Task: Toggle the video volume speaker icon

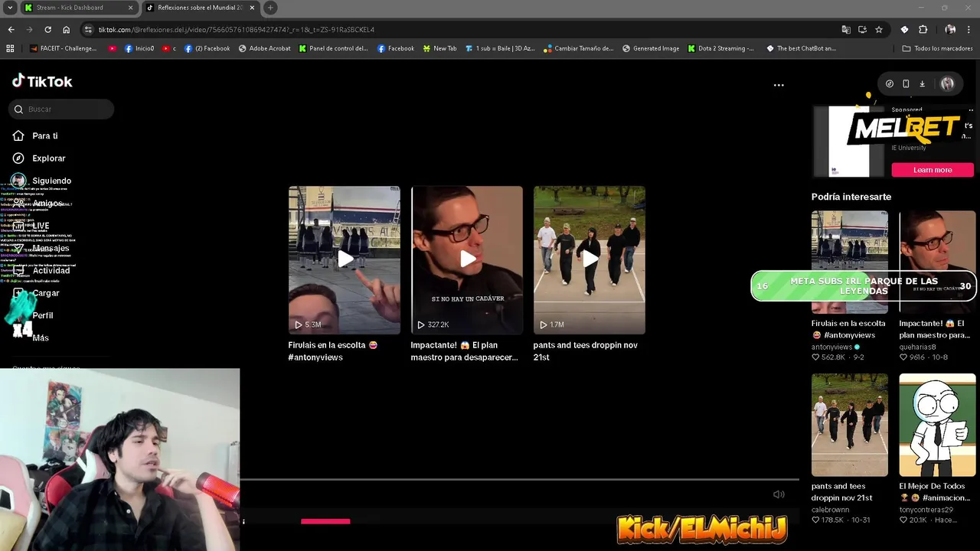Action: [x=779, y=494]
